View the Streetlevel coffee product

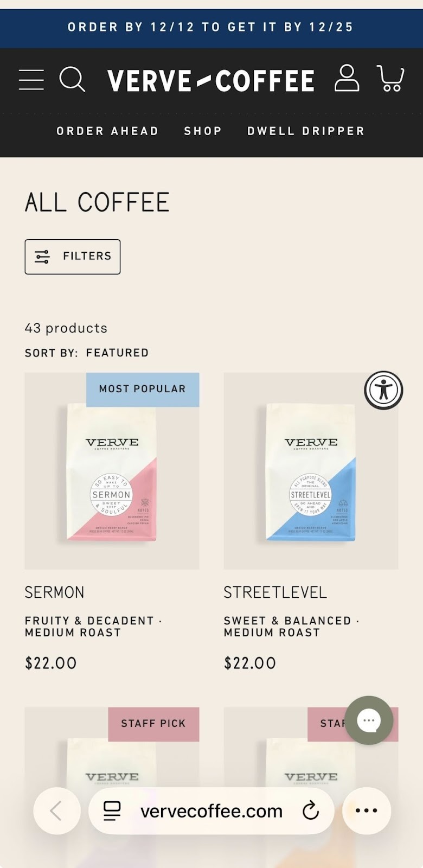tap(275, 592)
